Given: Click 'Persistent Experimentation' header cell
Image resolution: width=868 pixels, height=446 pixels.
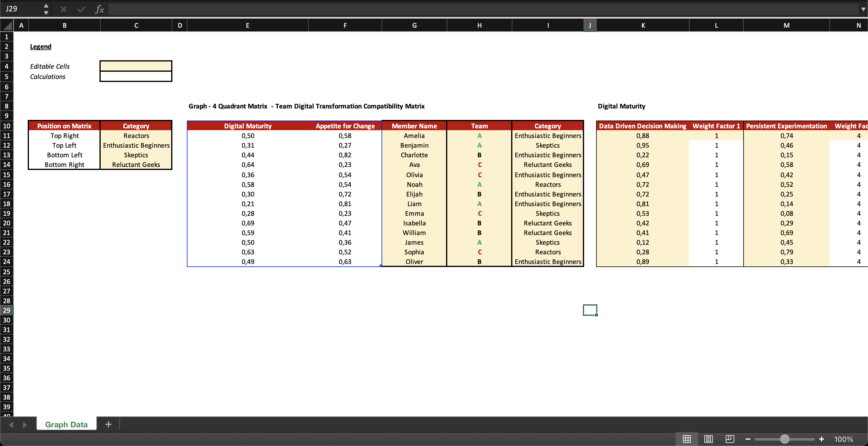Looking at the screenshot, I should [x=786, y=126].
